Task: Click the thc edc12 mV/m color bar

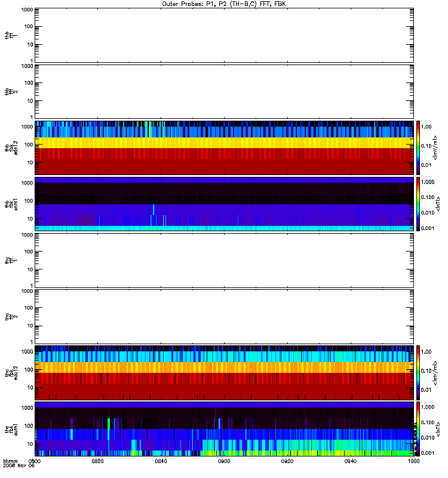Action: pyautogui.click(x=418, y=373)
